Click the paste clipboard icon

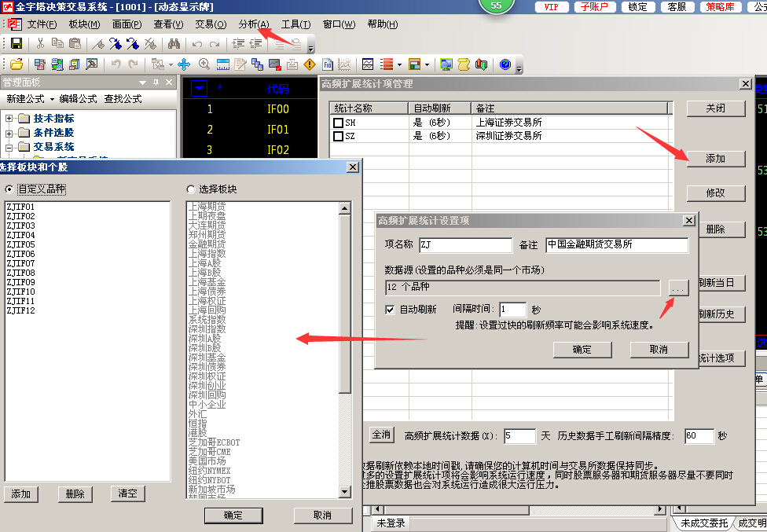[x=76, y=44]
